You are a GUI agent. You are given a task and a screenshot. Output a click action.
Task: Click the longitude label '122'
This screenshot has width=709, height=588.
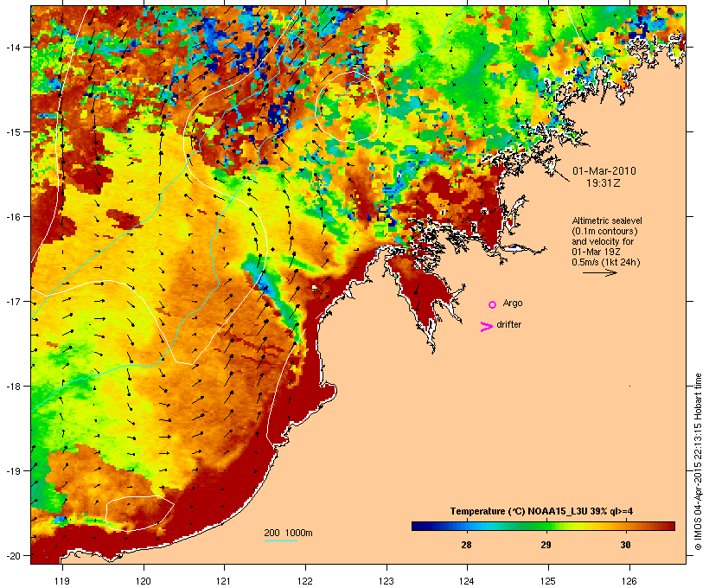click(x=305, y=581)
